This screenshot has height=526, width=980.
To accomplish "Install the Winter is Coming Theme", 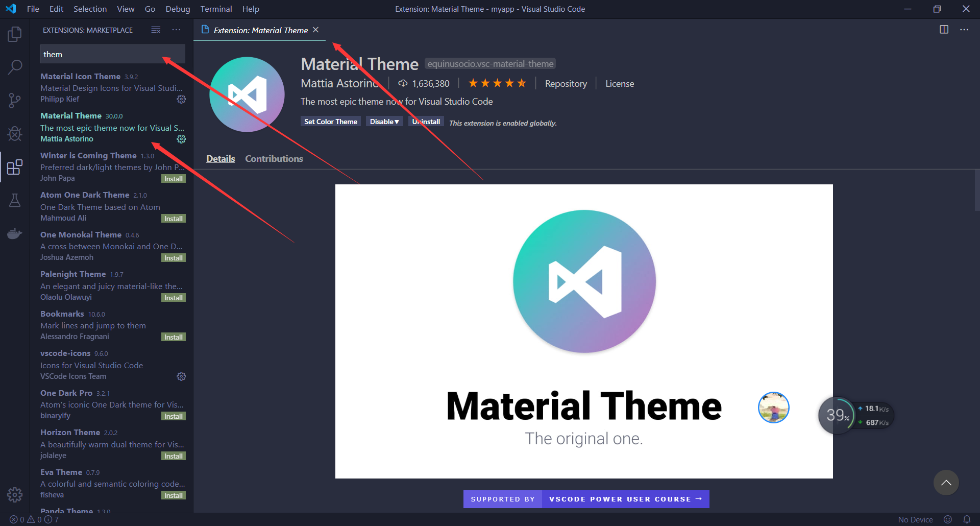I will point(173,178).
